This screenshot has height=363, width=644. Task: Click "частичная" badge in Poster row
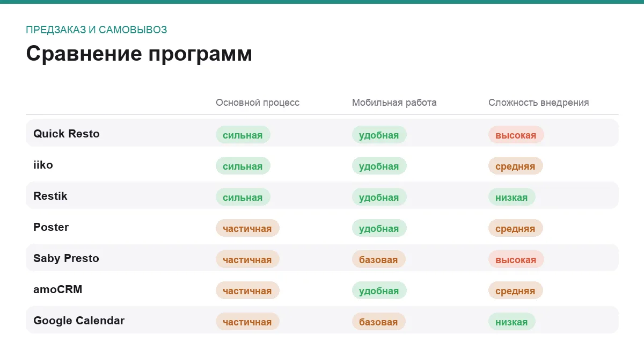coord(247,228)
